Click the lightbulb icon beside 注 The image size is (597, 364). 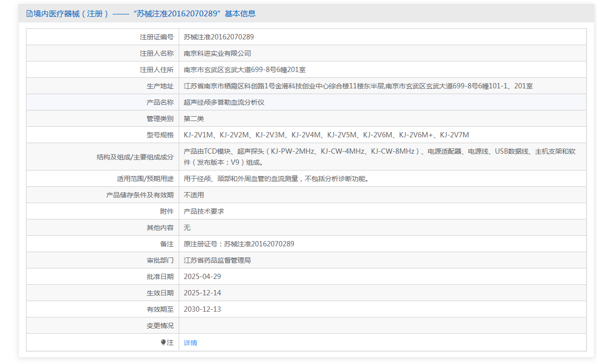(x=163, y=342)
